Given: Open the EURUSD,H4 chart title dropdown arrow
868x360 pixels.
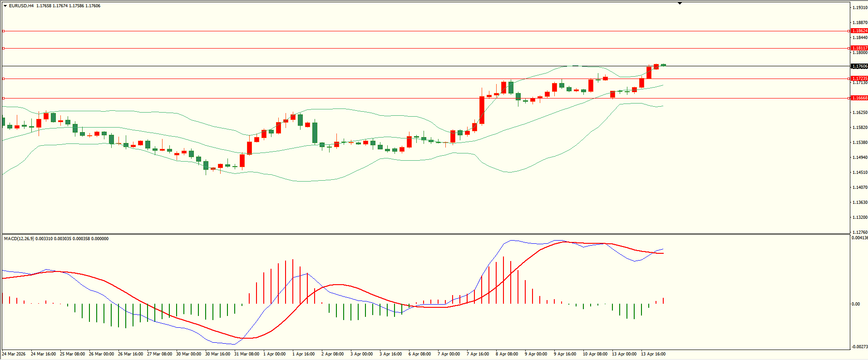Looking at the screenshot, I should point(5,6).
